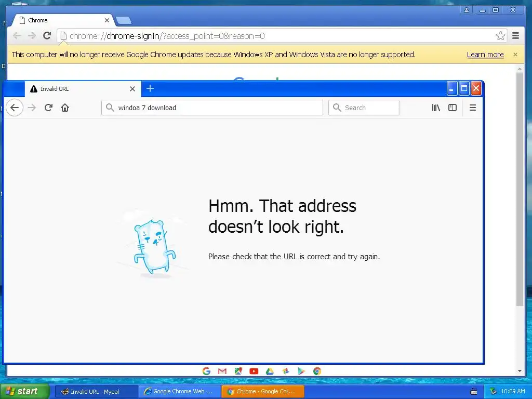Reload the page in Chrome

pyautogui.click(x=47, y=36)
